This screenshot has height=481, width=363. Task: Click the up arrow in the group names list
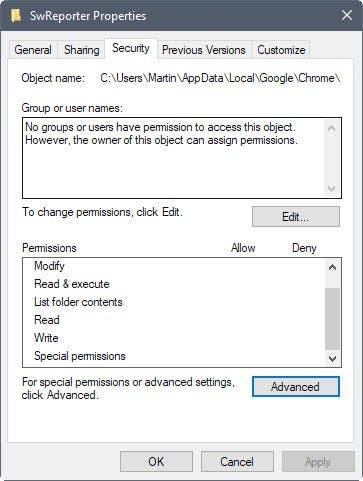point(331,128)
